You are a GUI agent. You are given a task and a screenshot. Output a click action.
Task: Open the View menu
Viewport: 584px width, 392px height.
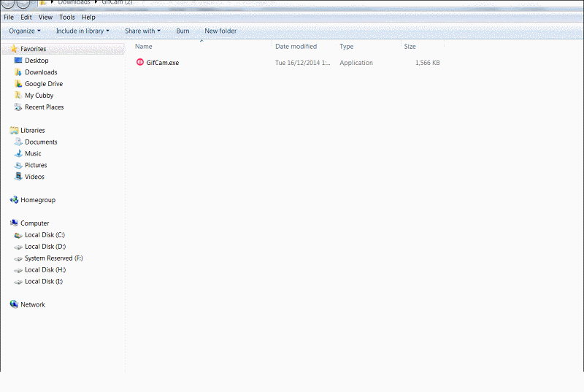point(45,17)
